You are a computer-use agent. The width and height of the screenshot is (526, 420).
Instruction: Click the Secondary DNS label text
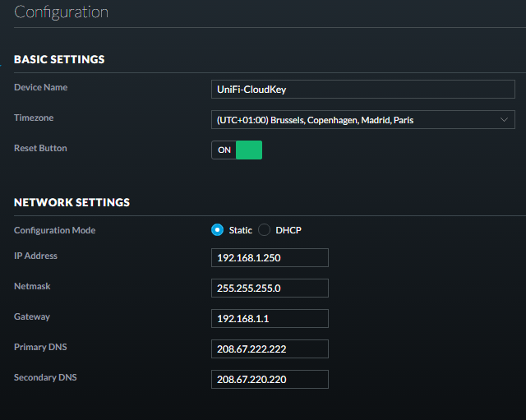pyautogui.click(x=45, y=377)
